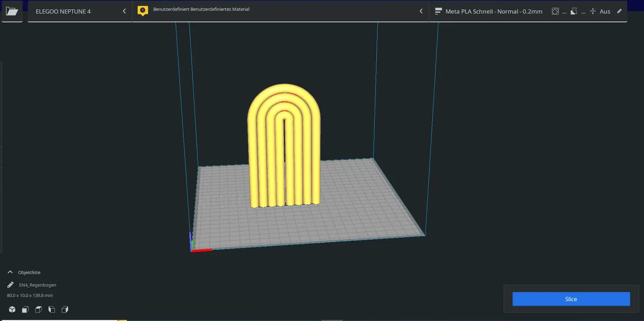
Task: Click the blue Slice button
Action: point(571,299)
